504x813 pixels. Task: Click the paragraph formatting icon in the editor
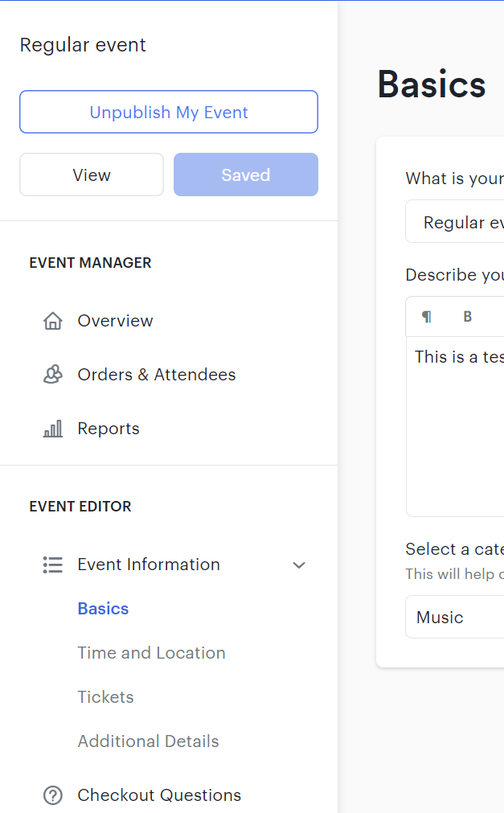pos(425,317)
